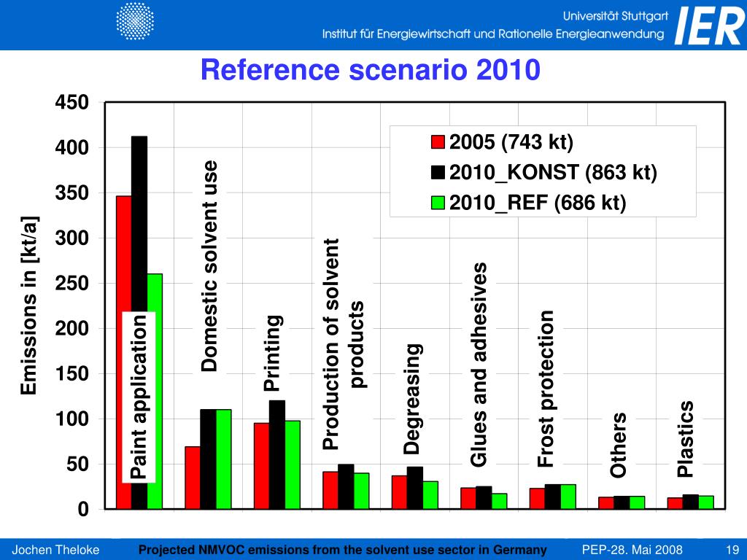Click the red bar for Domestic solvent use
This screenshot has width=747, height=560.
(193, 478)
